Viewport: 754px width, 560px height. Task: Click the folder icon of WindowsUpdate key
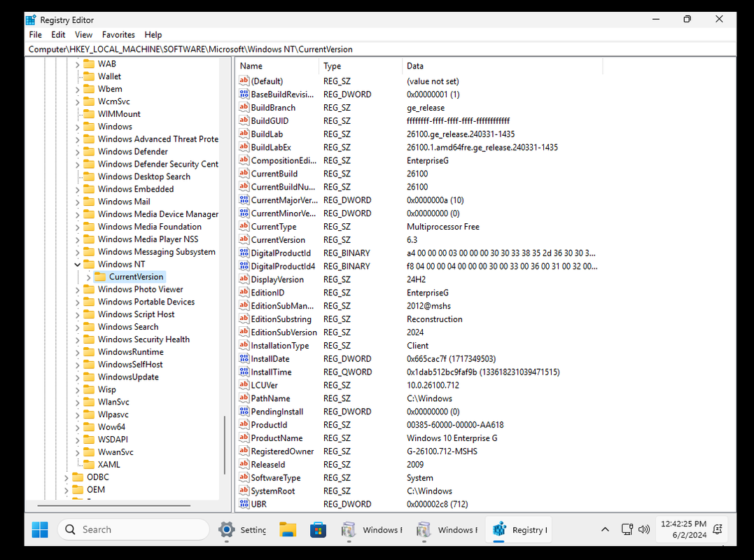point(89,377)
